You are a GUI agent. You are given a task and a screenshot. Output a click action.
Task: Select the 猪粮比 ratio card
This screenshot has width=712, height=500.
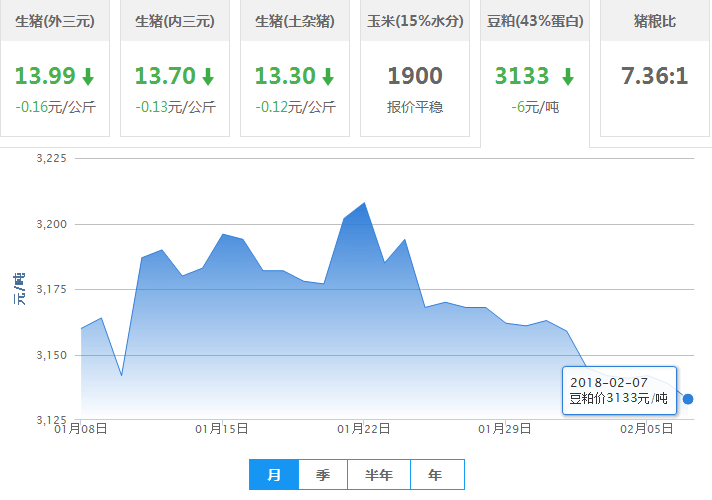pos(655,68)
